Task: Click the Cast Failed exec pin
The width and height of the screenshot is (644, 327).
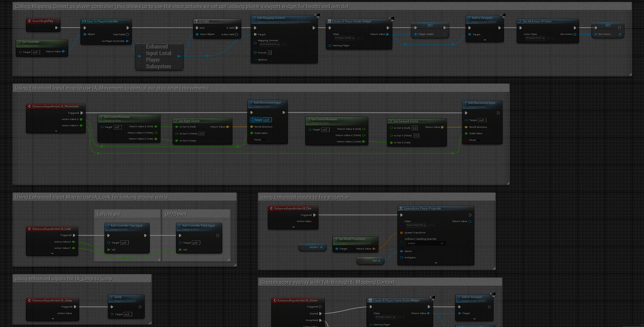Action: point(127,35)
